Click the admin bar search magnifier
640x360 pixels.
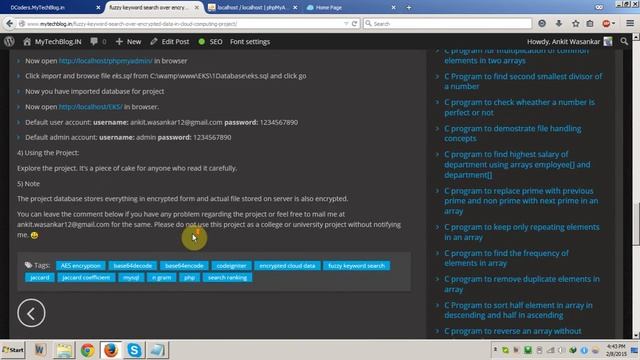[624, 41]
